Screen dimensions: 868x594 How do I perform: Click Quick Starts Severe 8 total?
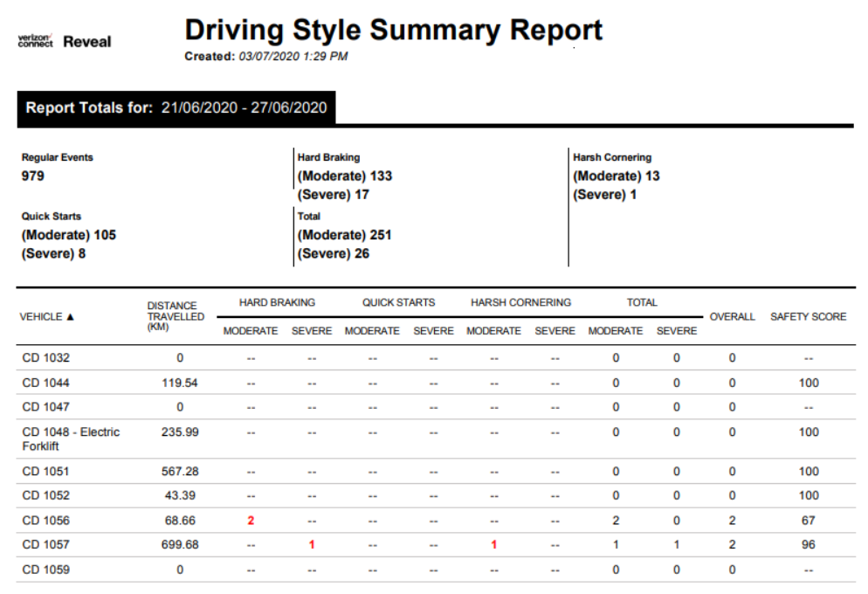click(x=53, y=254)
